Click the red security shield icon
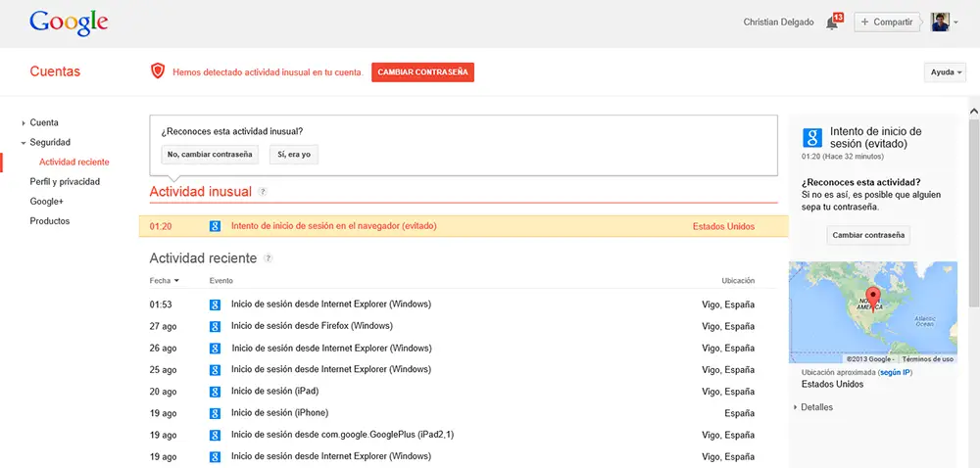This screenshot has height=468, width=980. click(x=157, y=71)
